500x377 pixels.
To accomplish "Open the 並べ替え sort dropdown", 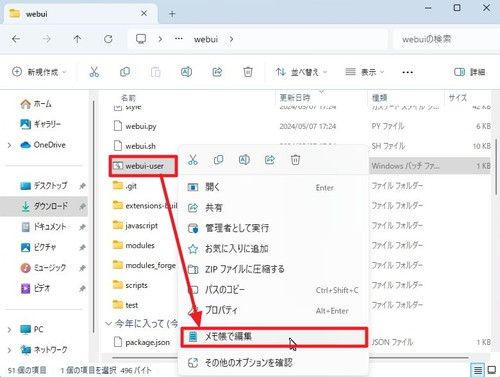I will [x=301, y=72].
